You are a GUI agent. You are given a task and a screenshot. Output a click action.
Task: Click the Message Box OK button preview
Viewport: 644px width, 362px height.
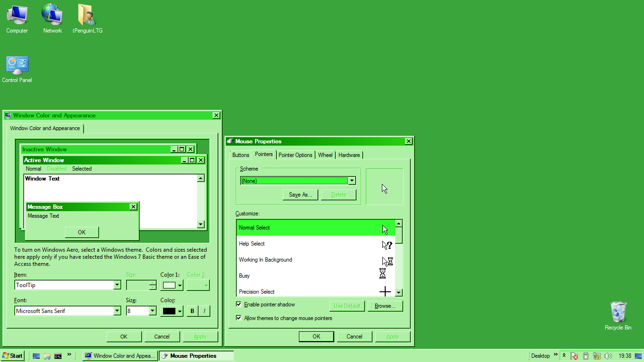click(x=82, y=232)
